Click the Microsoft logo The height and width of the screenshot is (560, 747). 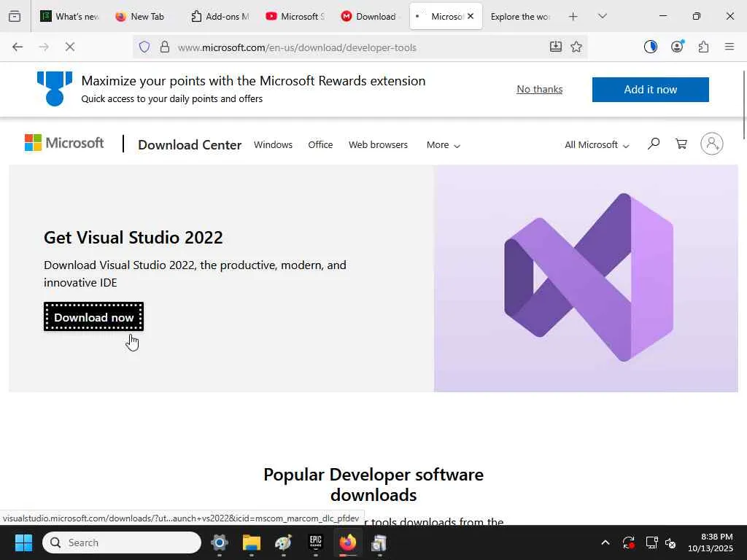[64, 143]
